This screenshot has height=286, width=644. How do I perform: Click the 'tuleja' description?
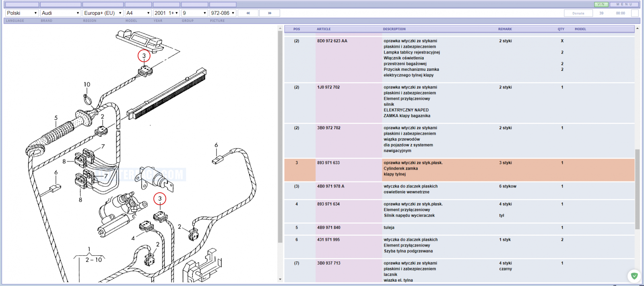pyautogui.click(x=389, y=228)
